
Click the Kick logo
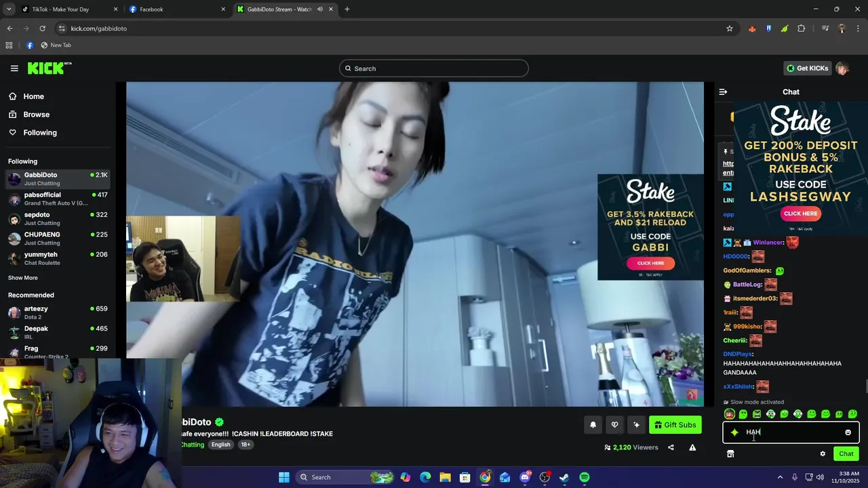[x=49, y=68]
